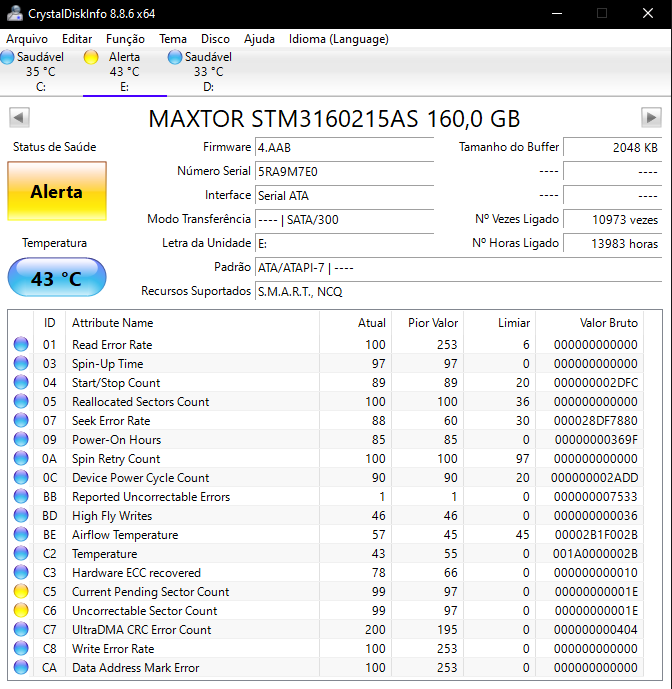Click raw value 000028DF7880 of Seek Error Rate
The width and height of the screenshot is (672, 689).
(596, 421)
